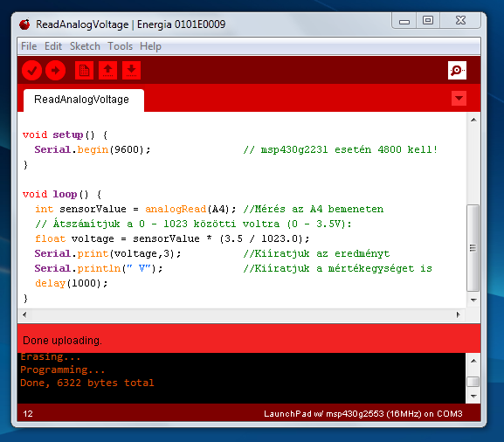The height and width of the screenshot is (442, 504).
Task: Open the tab options dropdown arrow
Action: click(x=459, y=99)
